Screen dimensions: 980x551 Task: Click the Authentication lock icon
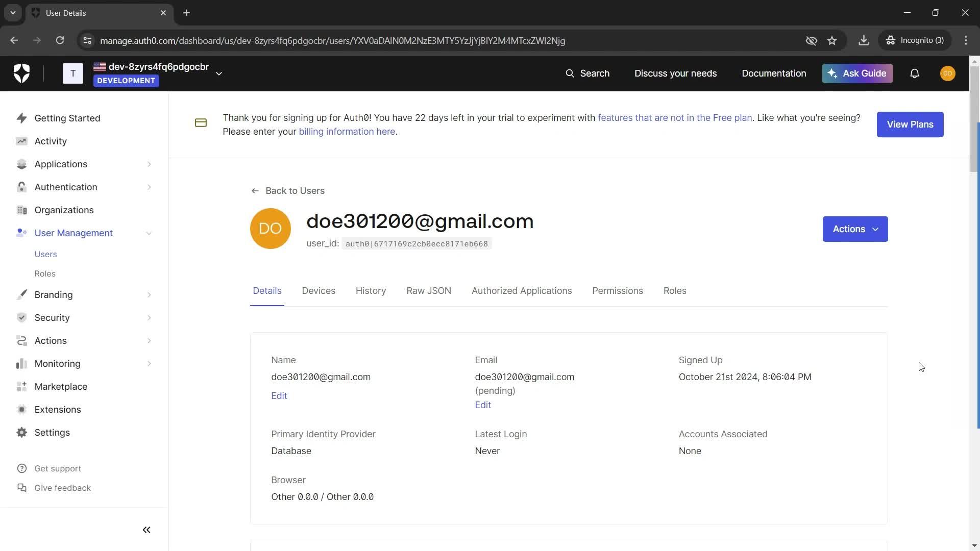pyautogui.click(x=21, y=187)
